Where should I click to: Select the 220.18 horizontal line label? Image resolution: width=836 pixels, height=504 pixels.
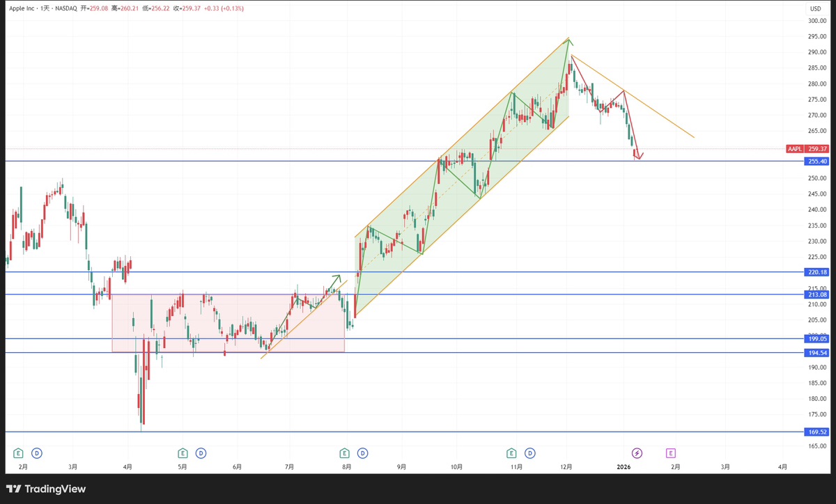click(x=818, y=272)
